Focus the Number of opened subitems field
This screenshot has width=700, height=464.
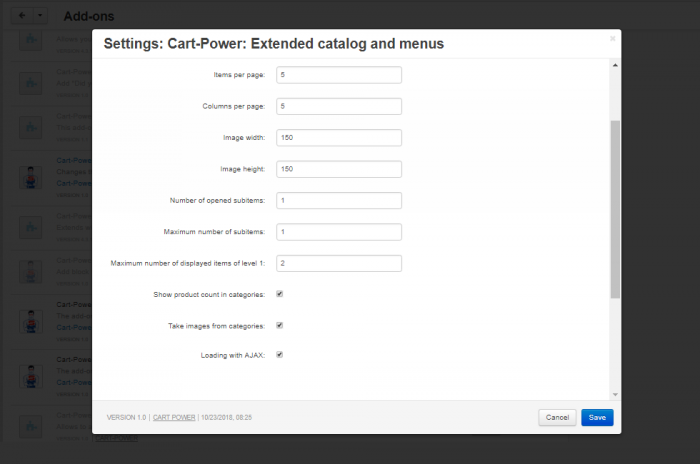coord(339,201)
